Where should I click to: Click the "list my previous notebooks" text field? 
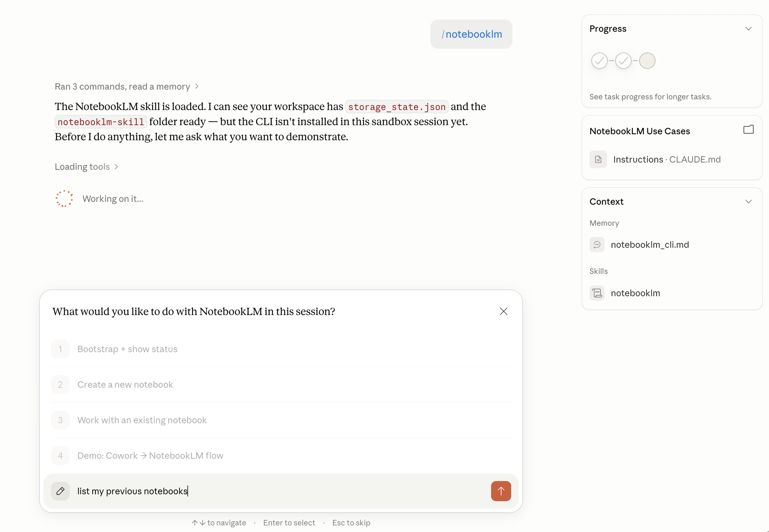(267, 491)
